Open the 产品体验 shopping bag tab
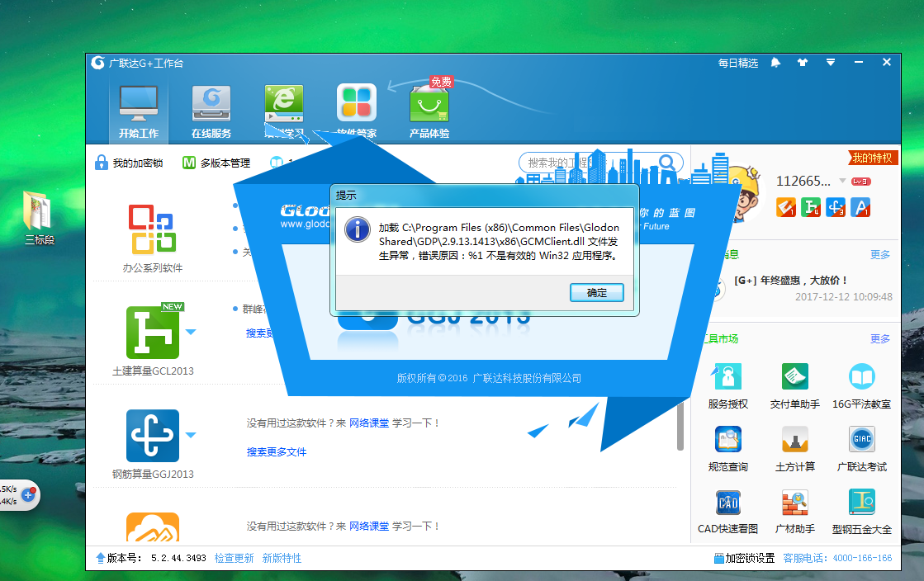Image resolution: width=924 pixels, height=581 pixels. [429, 112]
